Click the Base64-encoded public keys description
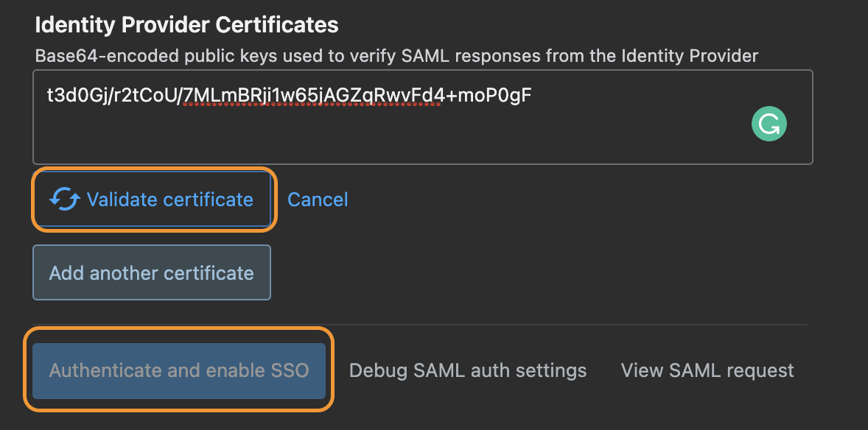The width and height of the screenshot is (868, 430). pyautogui.click(x=396, y=55)
